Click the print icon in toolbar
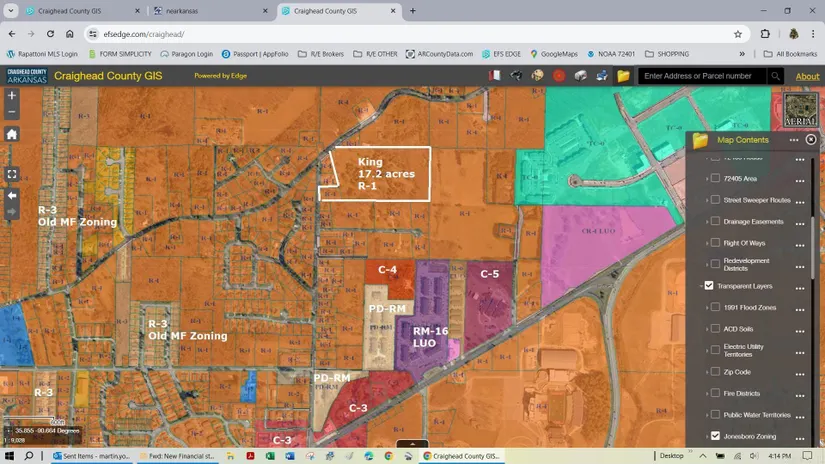This screenshot has width=825, height=464. 602,76
